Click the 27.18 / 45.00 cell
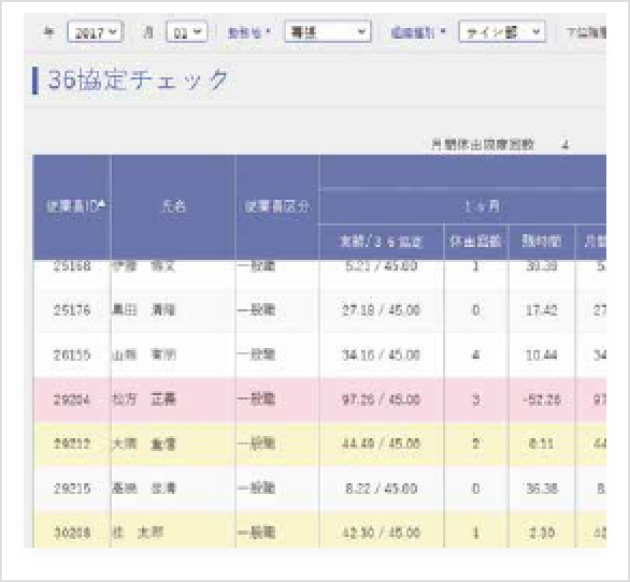 (x=381, y=310)
